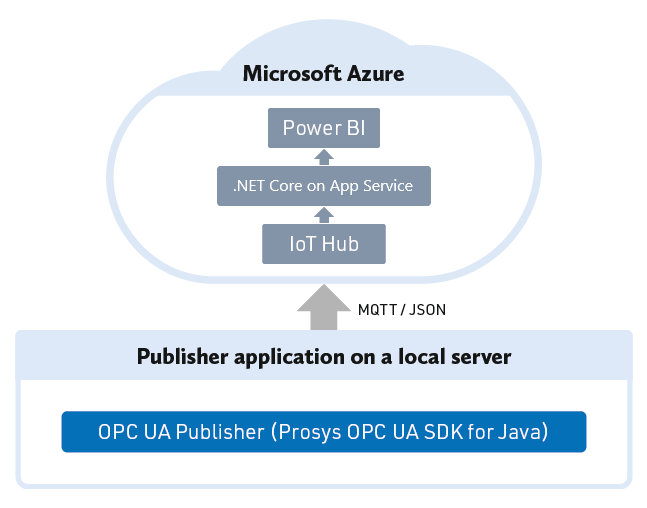This screenshot has width=647, height=508.
Task: Click the arrow pointing into Power BI
Action: click(x=324, y=157)
